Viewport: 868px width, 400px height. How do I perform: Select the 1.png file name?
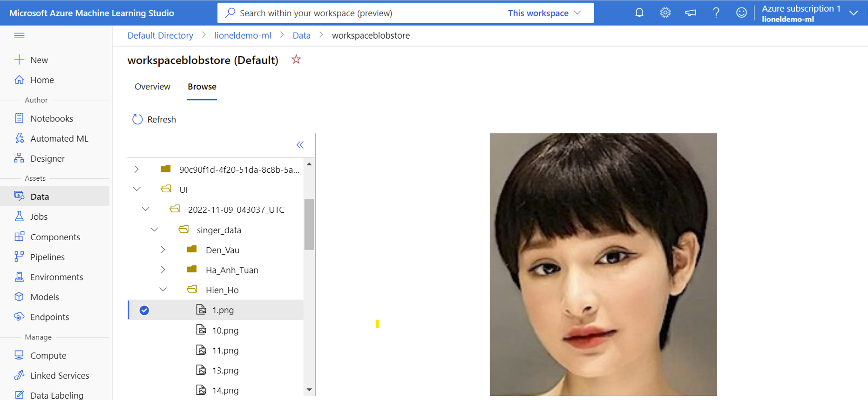223,310
